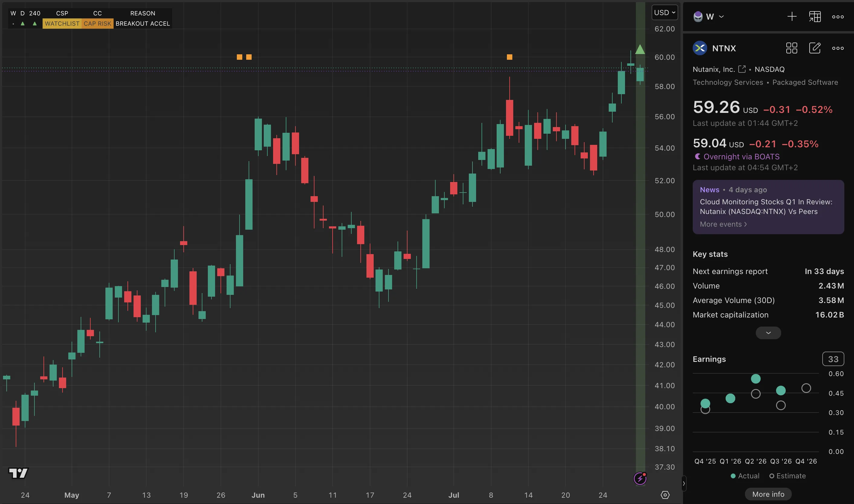Click the Volume 2.43 M value
The image size is (854, 504).
[x=831, y=286]
